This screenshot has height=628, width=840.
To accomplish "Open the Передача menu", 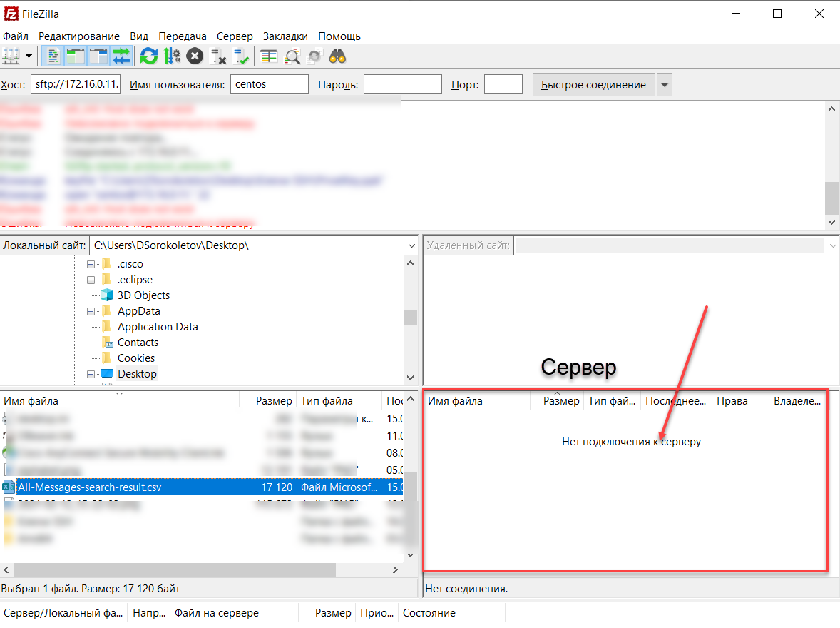I will click(183, 36).
